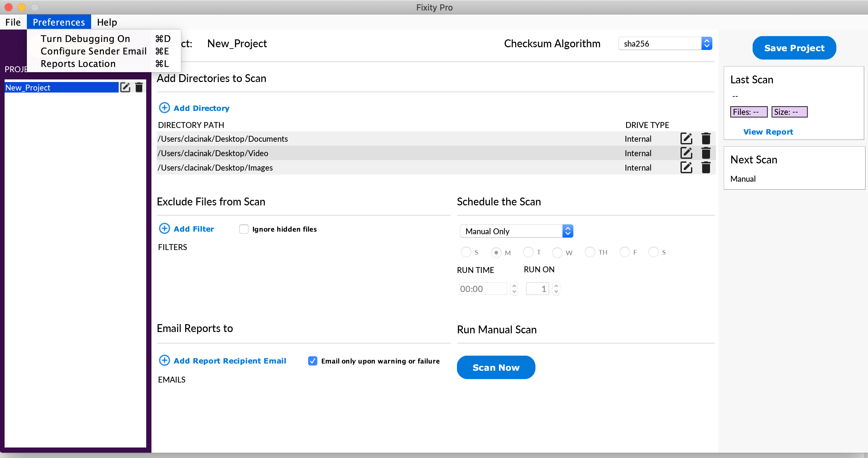Click Add Report Recipient Email link
The height and width of the screenshot is (458, 868).
230,361
